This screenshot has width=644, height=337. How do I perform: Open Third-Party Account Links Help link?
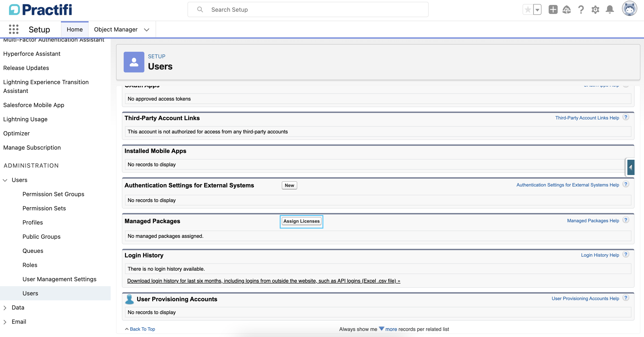pos(587,118)
